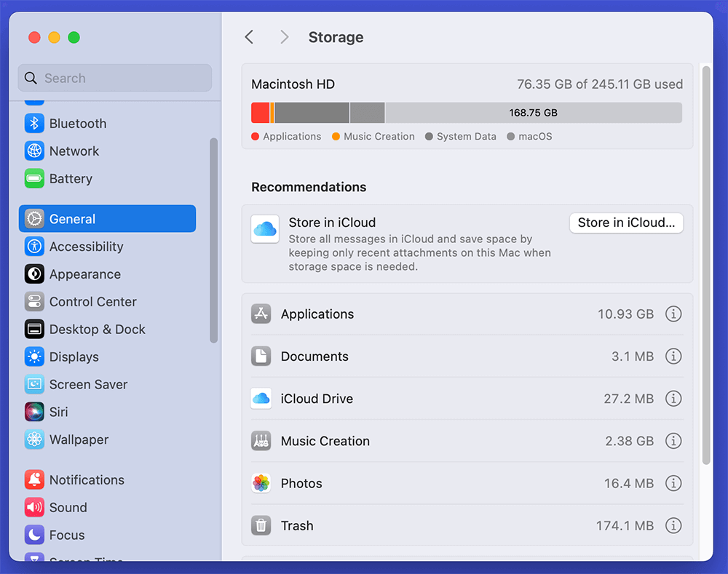The width and height of the screenshot is (728, 574).
Task: Open Siri settings
Action: point(58,412)
